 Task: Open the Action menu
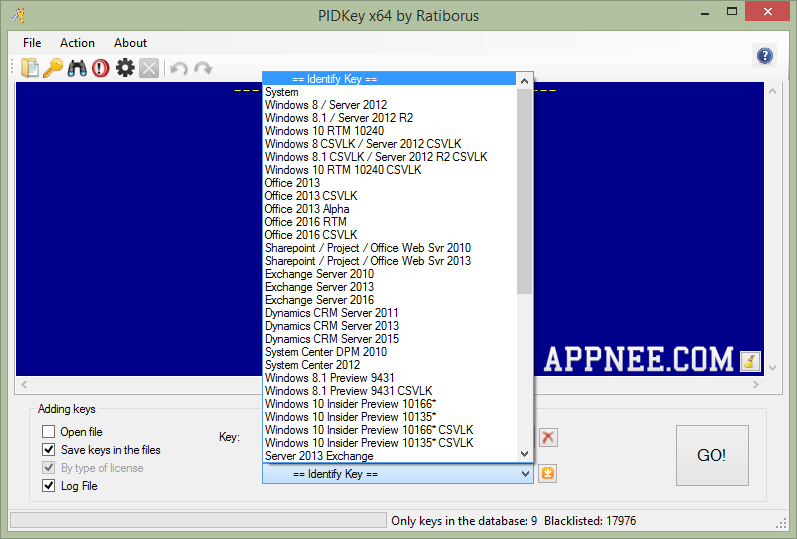[x=77, y=43]
